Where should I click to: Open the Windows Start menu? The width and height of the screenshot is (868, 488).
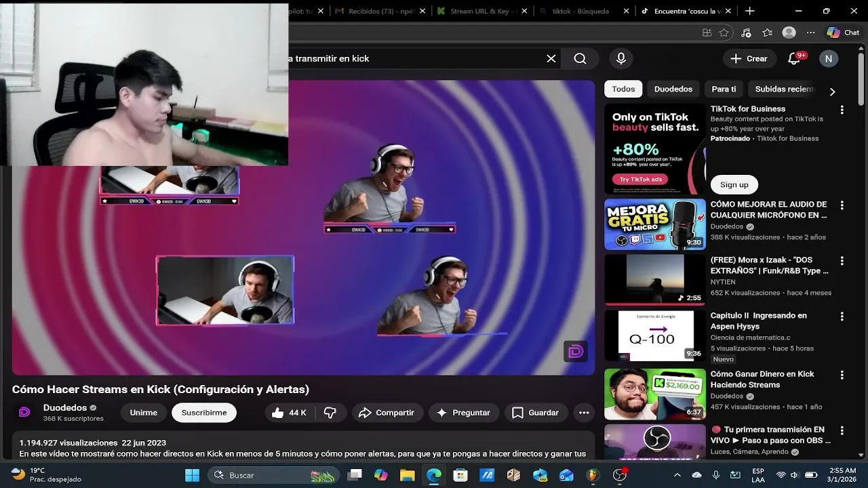pos(192,475)
